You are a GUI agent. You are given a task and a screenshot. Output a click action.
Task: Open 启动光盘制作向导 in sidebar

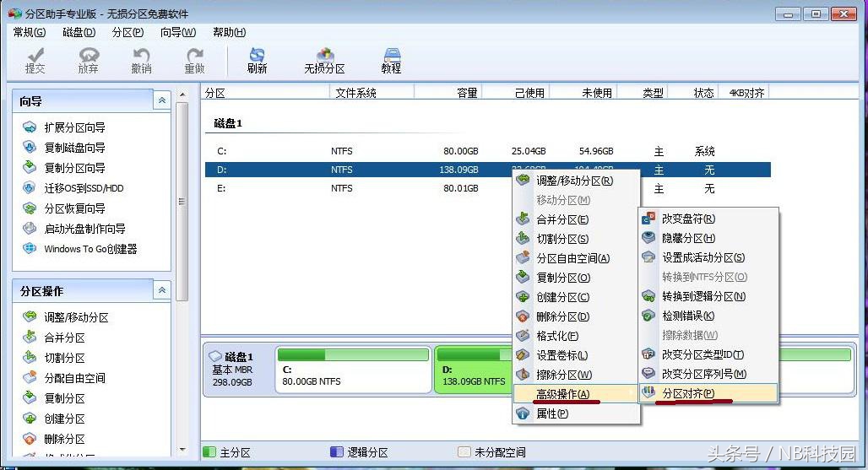74,229
